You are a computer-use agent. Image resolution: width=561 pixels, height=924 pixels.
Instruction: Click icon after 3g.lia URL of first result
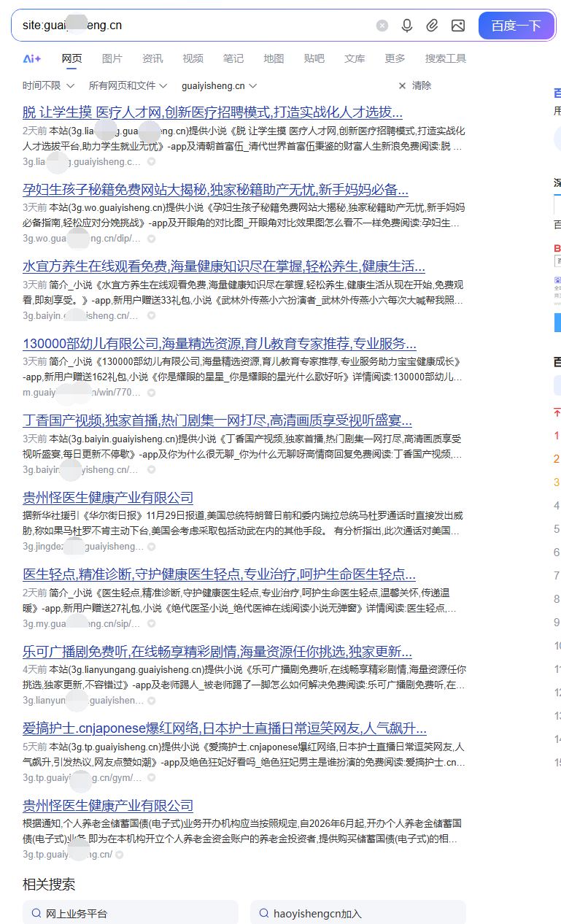151,162
